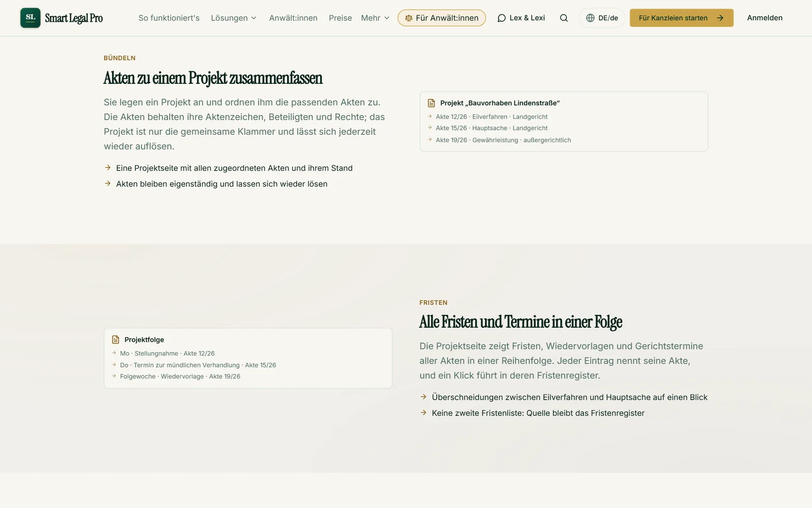Open the So funktioniert's menu item
Image resolution: width=812 pixels, height=508 pixels.
169,18
